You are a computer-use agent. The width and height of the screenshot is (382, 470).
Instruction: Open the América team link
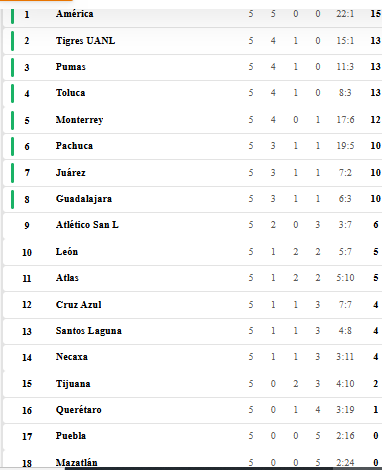75,14
